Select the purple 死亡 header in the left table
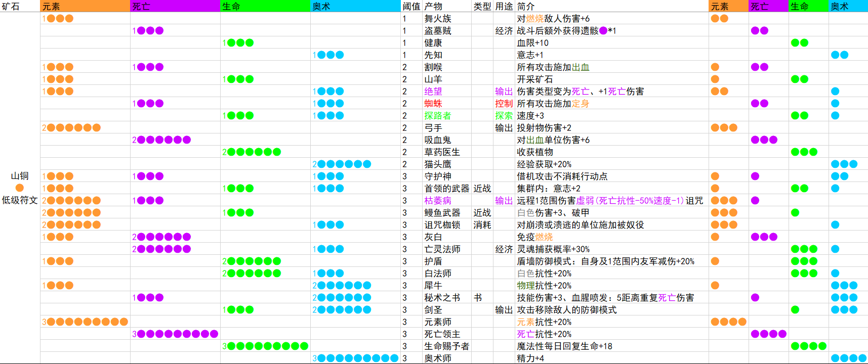This screenshot has height=364, width=868. coord(175,6)
